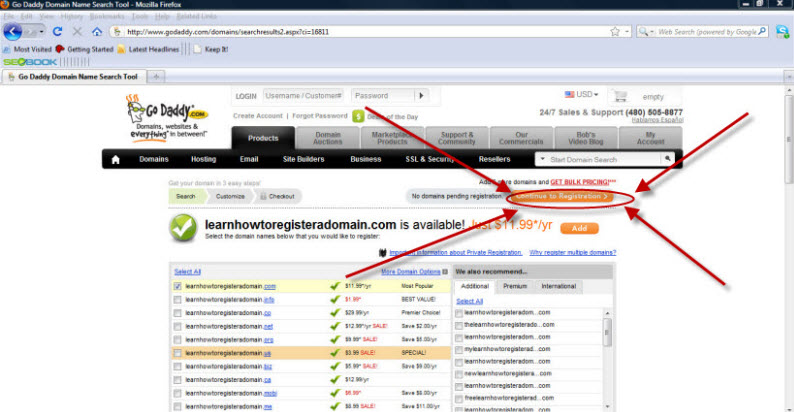Image resolution: width=794 pixels, height=412 pixels.
Task: Click Why register multiple domains link
Action: pos(573,253)
